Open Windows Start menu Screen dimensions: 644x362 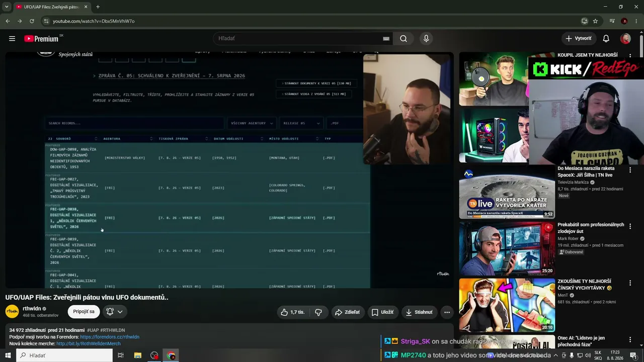8,355
